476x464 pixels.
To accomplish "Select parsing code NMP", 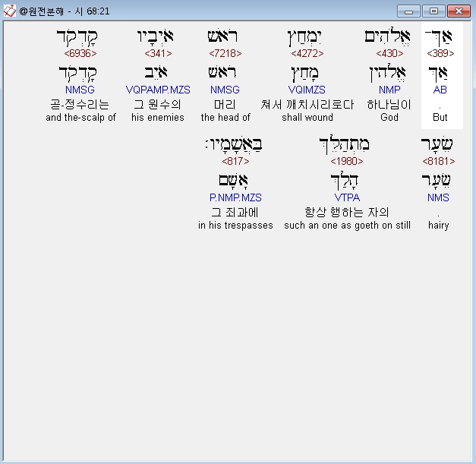I will pyautogui.click(x=389, y=90).
